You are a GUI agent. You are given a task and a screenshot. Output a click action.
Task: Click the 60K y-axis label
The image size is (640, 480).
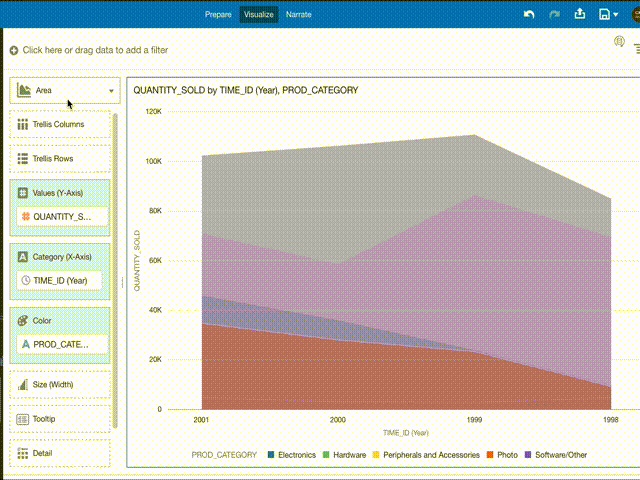[155, 260]
